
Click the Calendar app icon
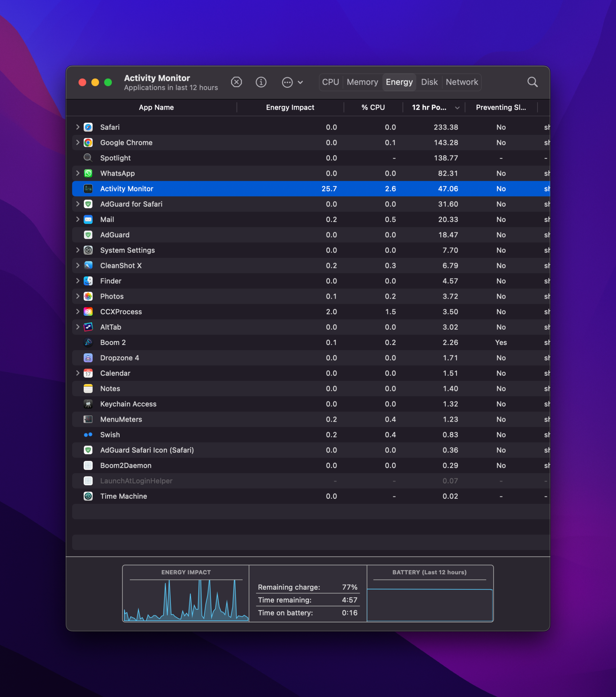(88, 373)
